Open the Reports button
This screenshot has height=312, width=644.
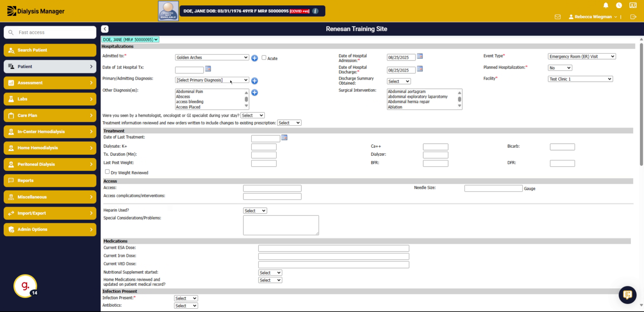click(x=50, y=181)
